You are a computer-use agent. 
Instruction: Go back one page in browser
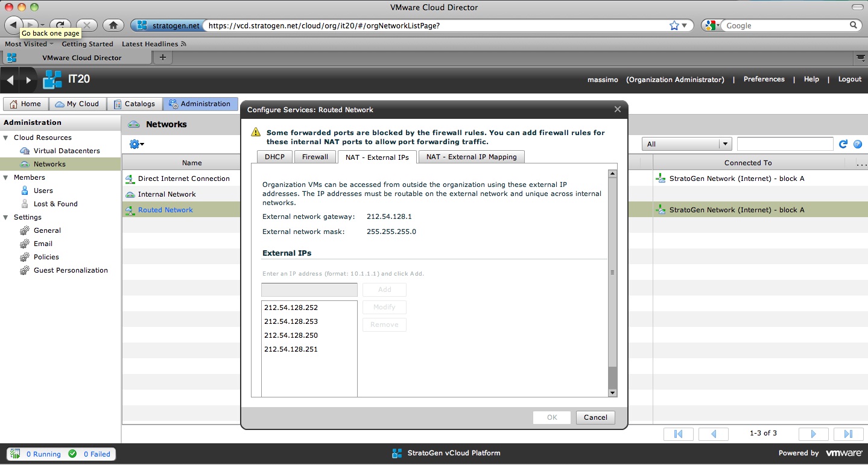[13, 25]
